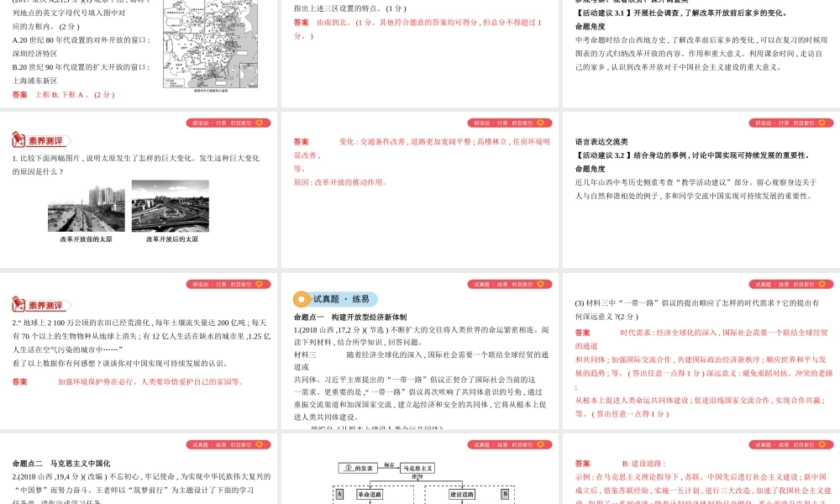The image size is (840, 504).
Task: Click the '改革开放后的太原' aerial photo
Action: [x=171, y=206]
